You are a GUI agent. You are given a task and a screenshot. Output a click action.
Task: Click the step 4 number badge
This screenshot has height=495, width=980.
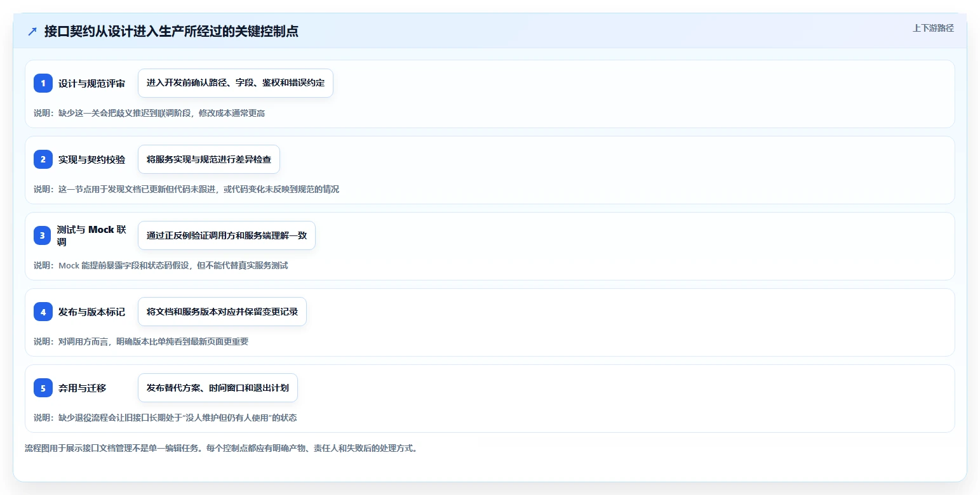tap(43, 312)
